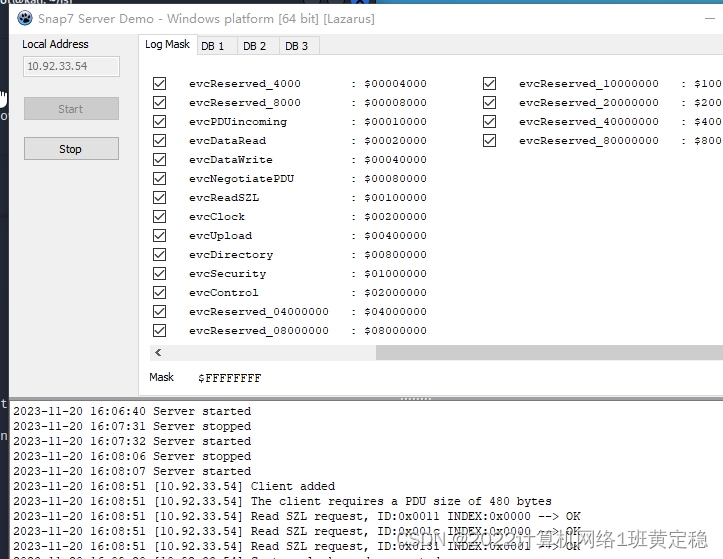Toggle the evcReserved_4000 checkbox

coord(160,83)
